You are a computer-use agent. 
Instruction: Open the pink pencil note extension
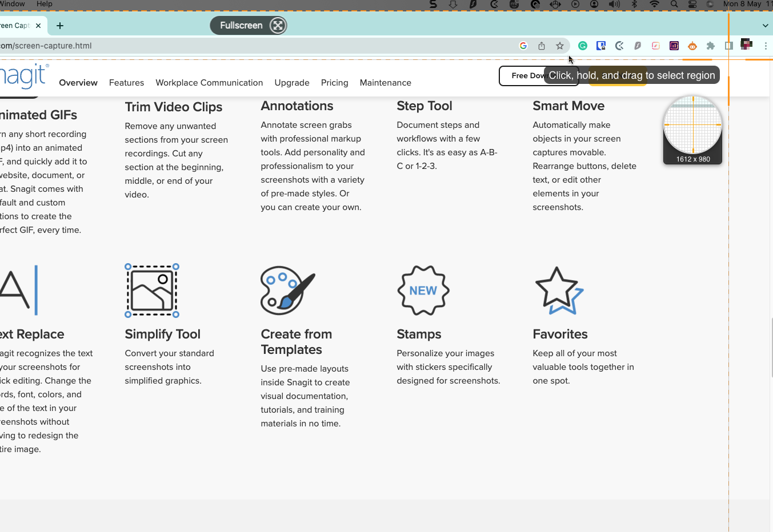tap(656, 46)
